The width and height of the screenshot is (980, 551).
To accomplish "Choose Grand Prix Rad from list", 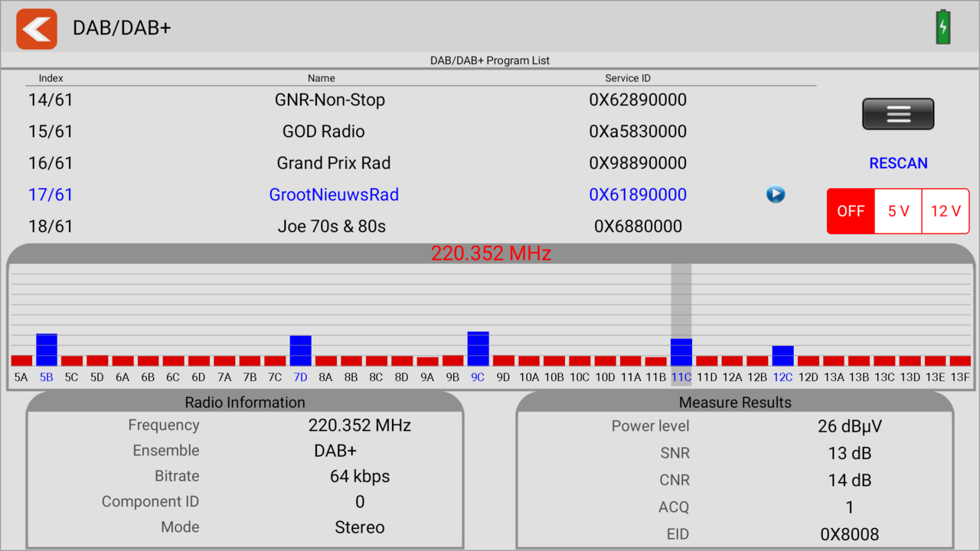I will point(334,163).
